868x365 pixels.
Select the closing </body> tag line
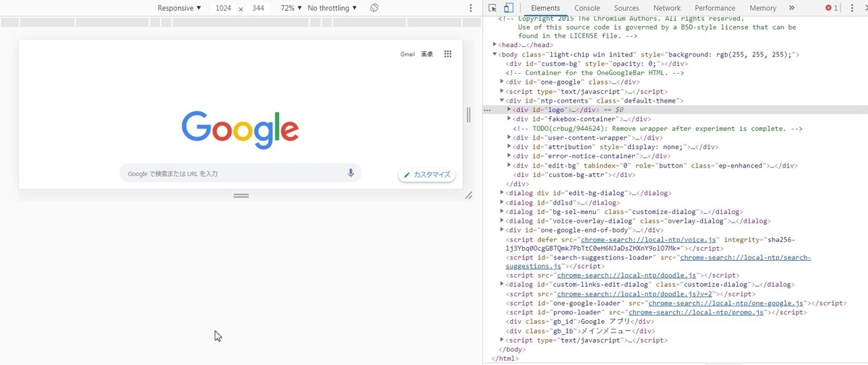(x=512, y=349)
